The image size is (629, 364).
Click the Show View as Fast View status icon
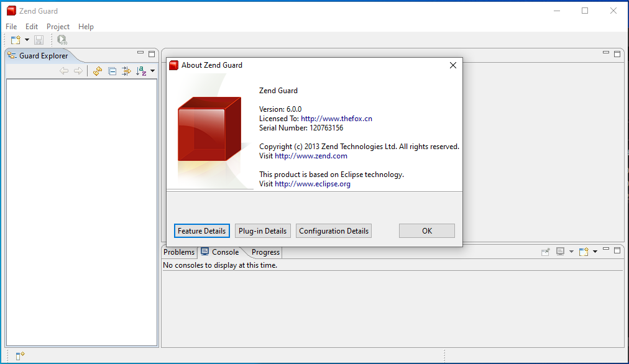pyautogui.click(x=20, y=355)
